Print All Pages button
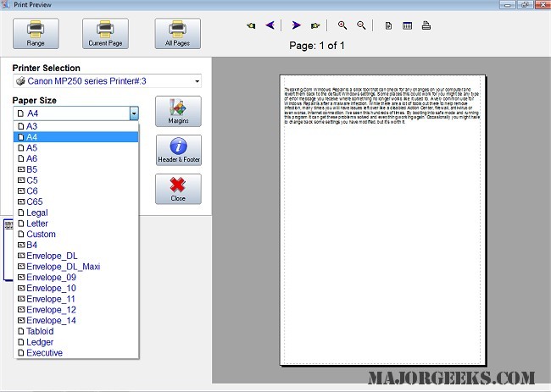Image resolution: width=551 pixels, height=392 pixels. [178, 34]
